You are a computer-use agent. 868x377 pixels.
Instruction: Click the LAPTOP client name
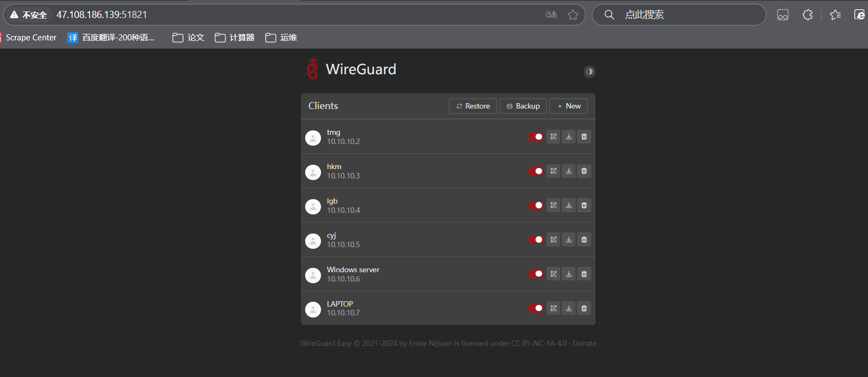340,304
